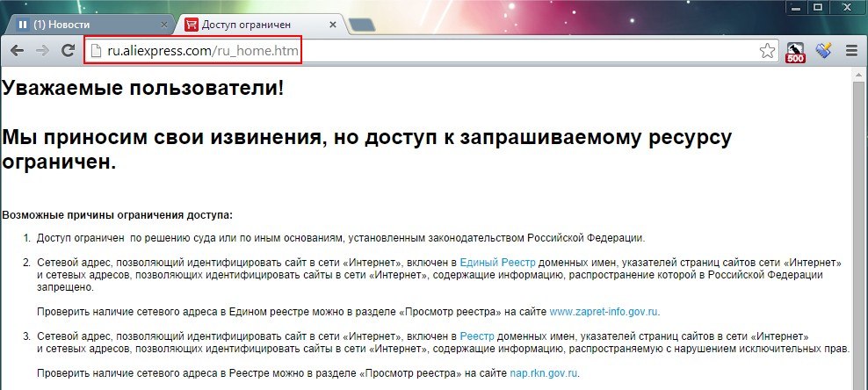Screen dimensions: 868x390
Task: Open a new tab with the tab button
Action: tap(362, 25)
